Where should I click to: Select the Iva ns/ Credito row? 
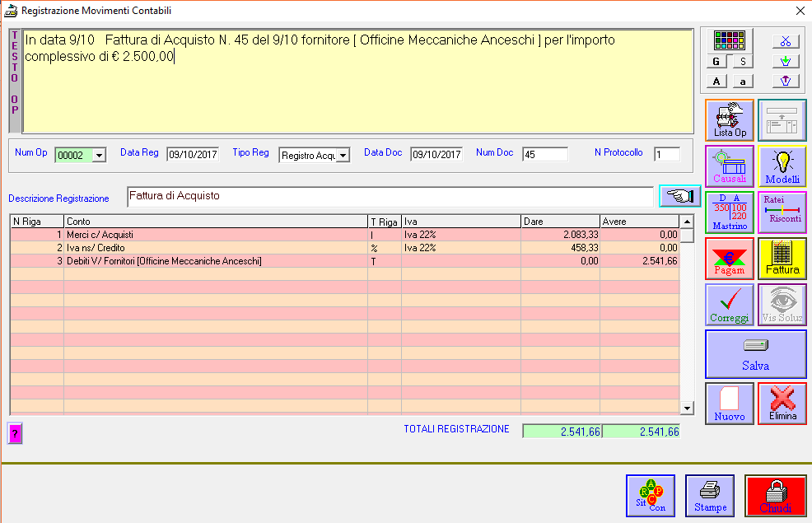[344, 248]
